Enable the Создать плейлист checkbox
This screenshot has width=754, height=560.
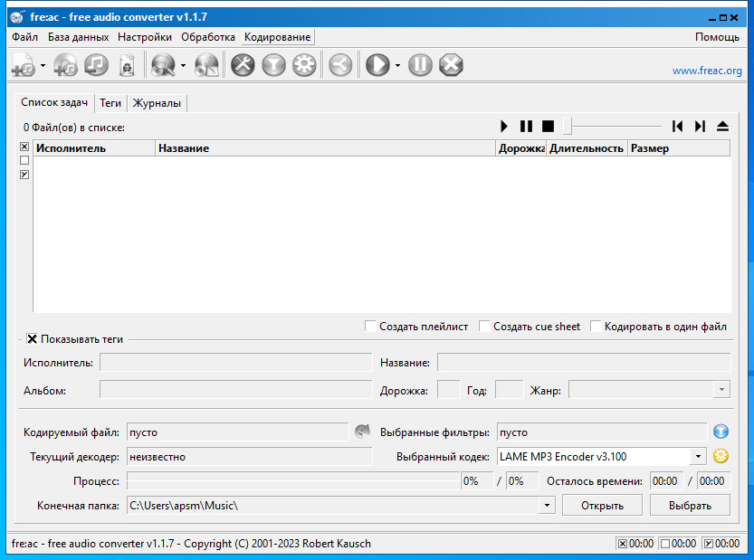(370, 327)
